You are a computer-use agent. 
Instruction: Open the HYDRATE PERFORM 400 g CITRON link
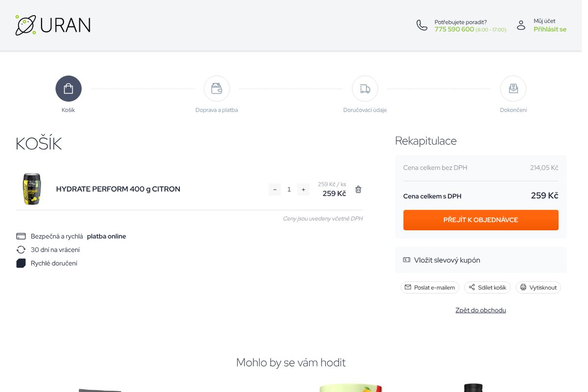coord(118,189)
